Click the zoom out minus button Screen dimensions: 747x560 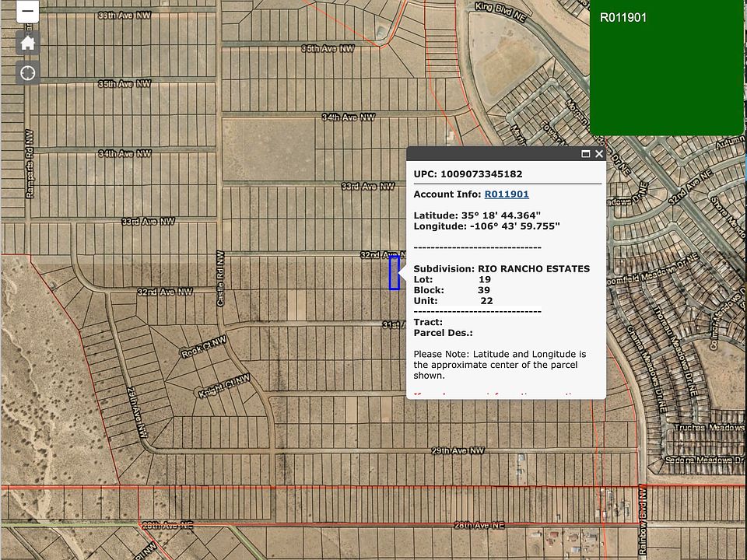pos(27,12)
